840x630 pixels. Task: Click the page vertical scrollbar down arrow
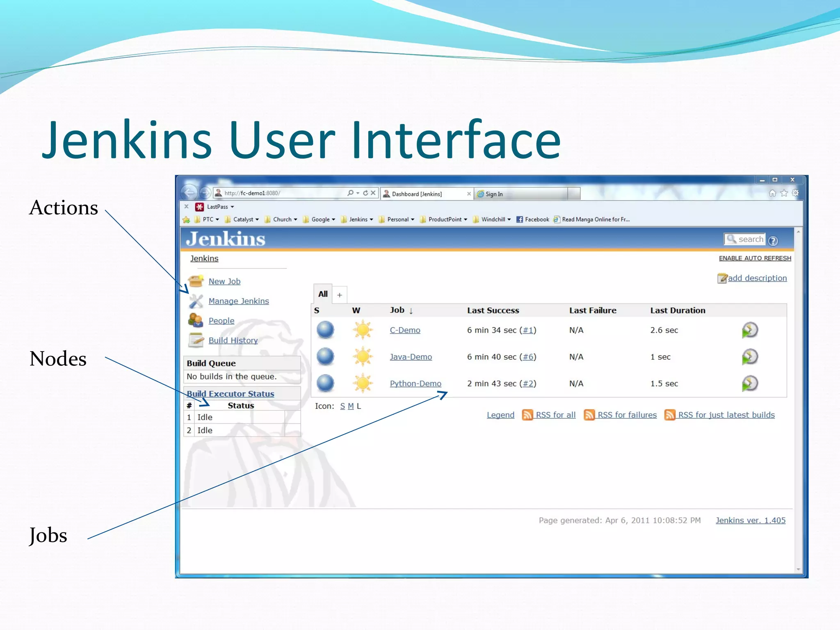click(798, 569)
